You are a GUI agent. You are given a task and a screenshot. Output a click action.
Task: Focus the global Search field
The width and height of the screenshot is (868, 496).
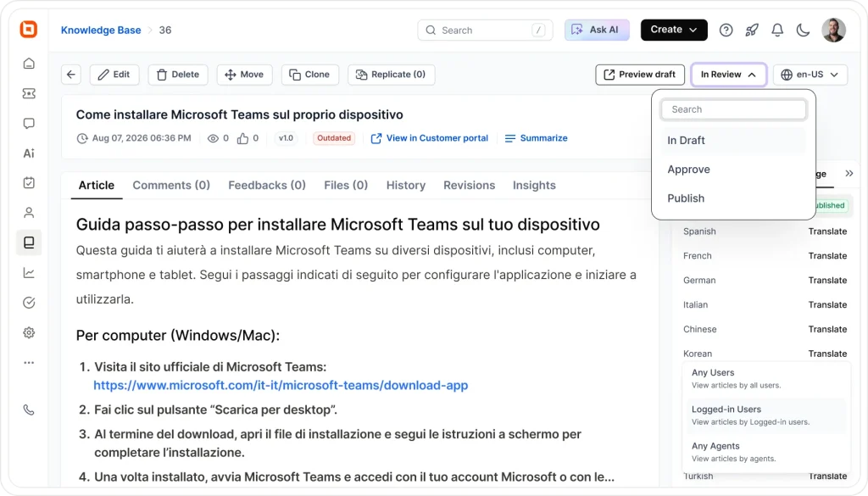tap(485, 30)
